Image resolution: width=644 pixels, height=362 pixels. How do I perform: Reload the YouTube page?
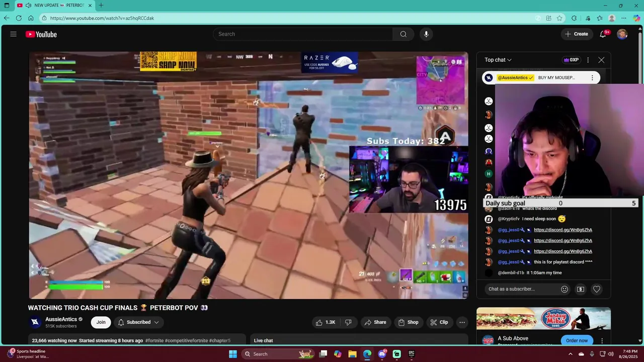tap(19, 18)
